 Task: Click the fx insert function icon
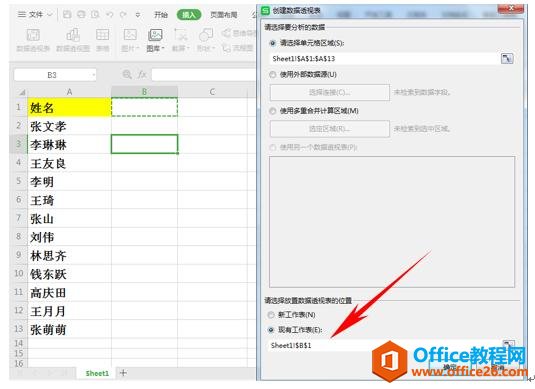tap(142, 74)
